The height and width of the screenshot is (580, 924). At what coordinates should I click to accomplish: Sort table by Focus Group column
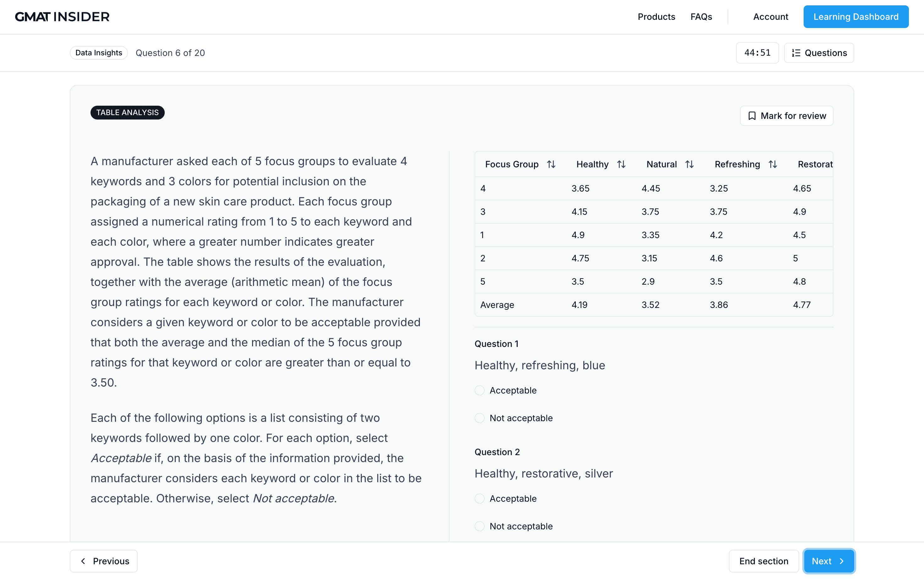point(551,164)
